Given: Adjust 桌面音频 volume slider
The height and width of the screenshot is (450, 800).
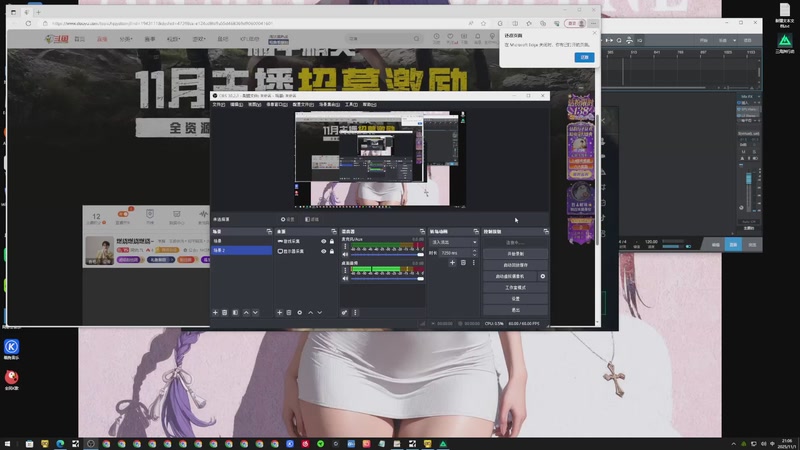Looking at the screenshot, I should [x=387, y=279].
